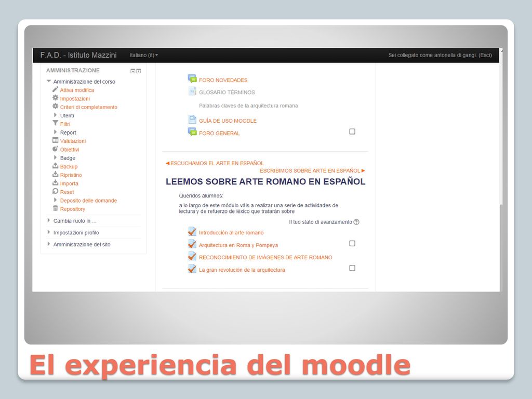
Task: Expand the Deposito delle domande node
Action: pyautogui.click(x=55, y=200)
